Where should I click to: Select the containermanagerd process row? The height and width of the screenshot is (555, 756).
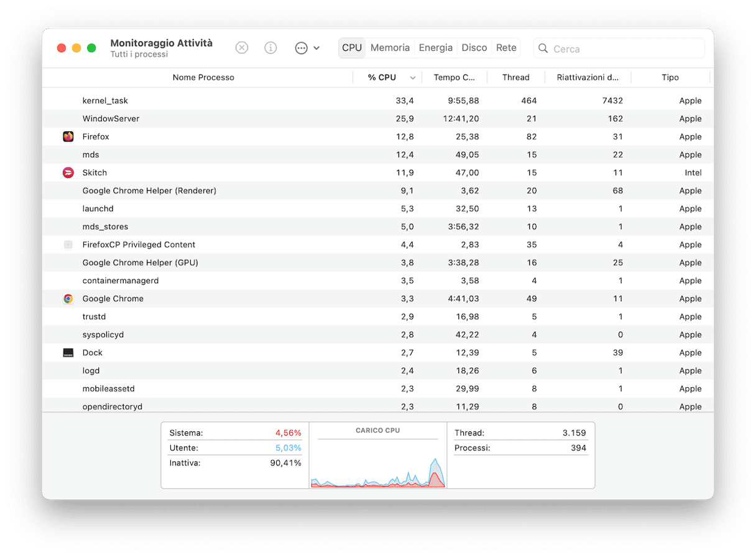[x=378, y=281]
